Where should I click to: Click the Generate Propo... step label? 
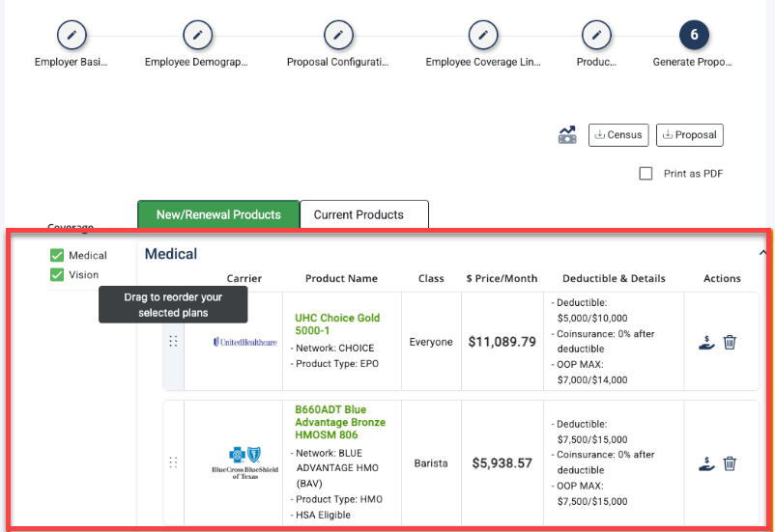click(693, 62)
